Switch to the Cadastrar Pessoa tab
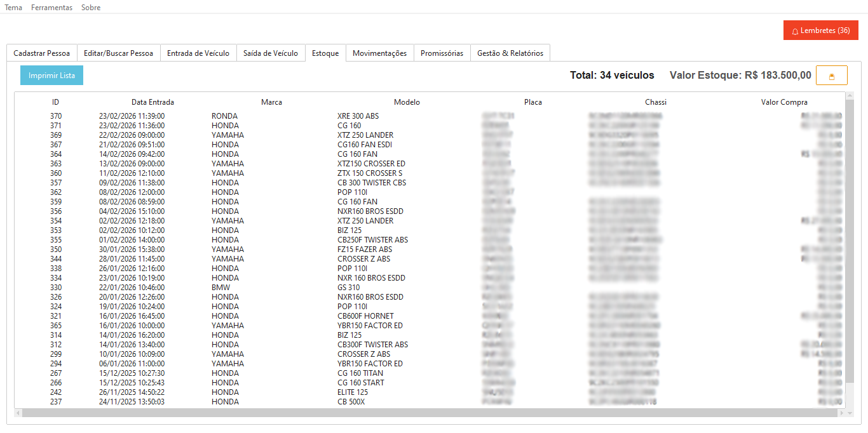Screen dimensions: 868x433 (42, 53)
